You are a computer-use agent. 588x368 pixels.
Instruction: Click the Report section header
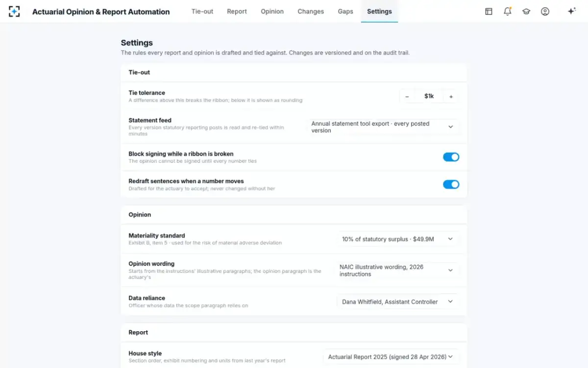coord(138,332)
